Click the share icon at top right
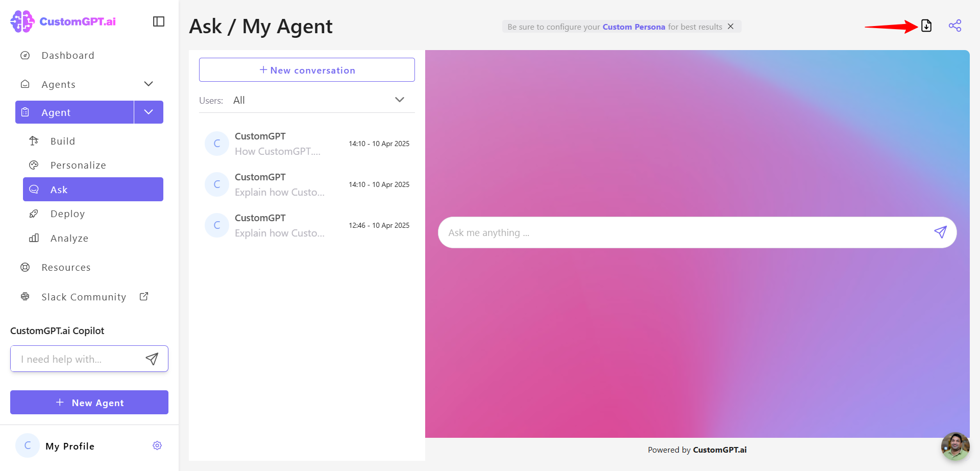980x471 pixels. coord(955,26)
